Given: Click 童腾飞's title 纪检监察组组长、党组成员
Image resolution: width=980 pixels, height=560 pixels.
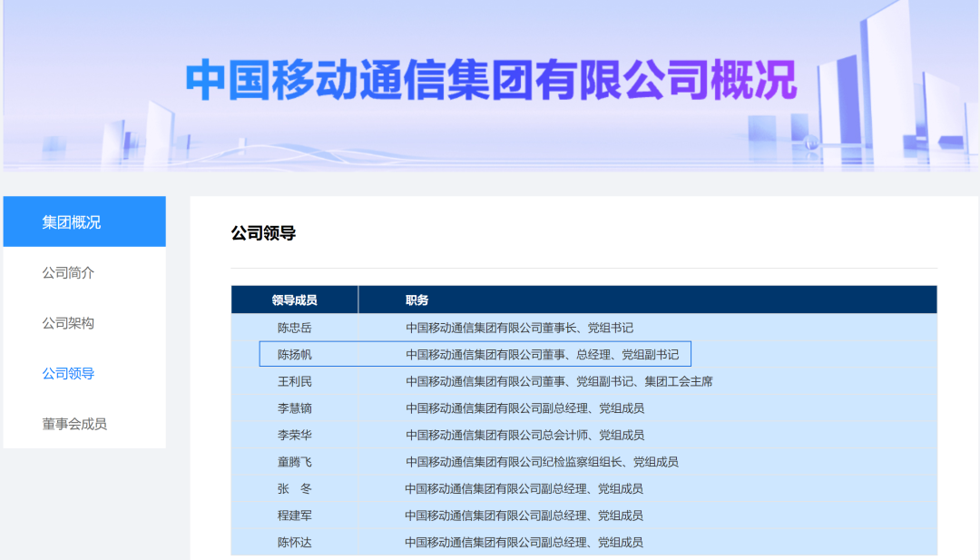Looking at the screenshot, I should (542, 462).
